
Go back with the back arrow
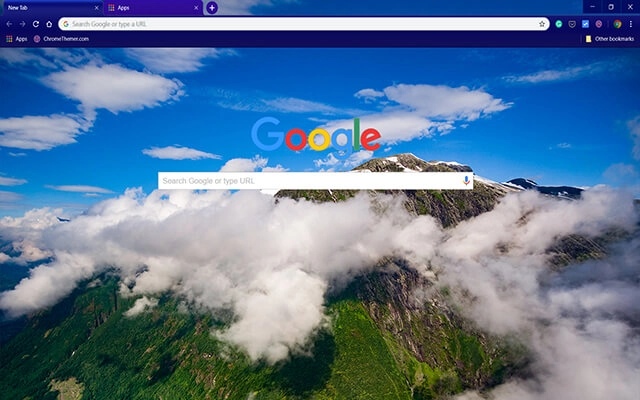pos(9,24)
